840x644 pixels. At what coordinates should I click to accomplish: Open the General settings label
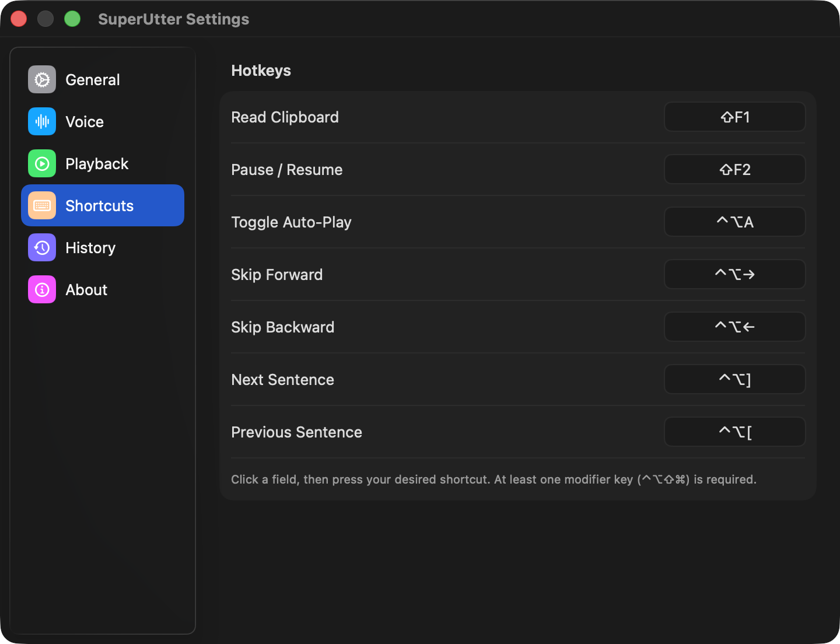pos(93,80)
